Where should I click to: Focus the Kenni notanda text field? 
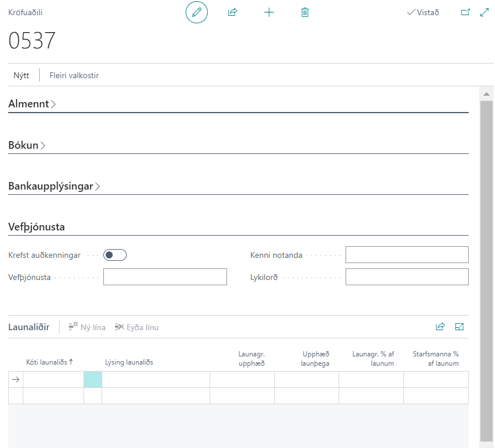pos(407,255)
